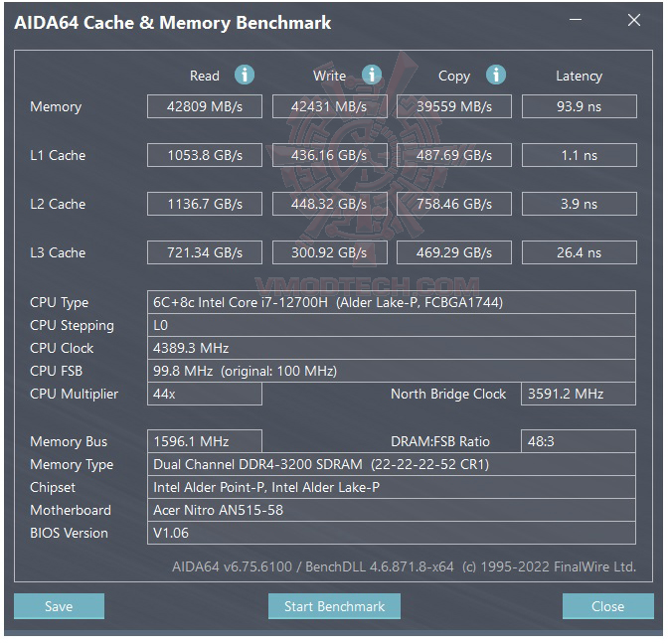Close the window with the title bar X
The image size is (670, 644).
[x=634, y=21]
